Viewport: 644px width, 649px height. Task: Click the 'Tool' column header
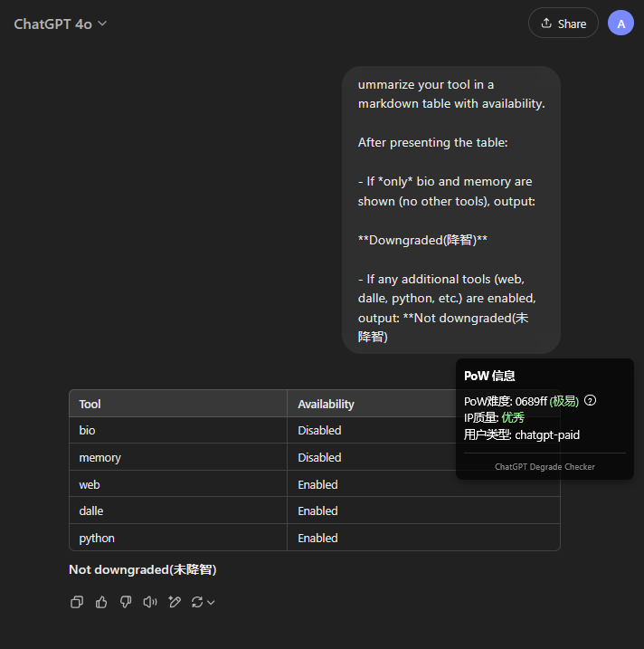(178, 404)
